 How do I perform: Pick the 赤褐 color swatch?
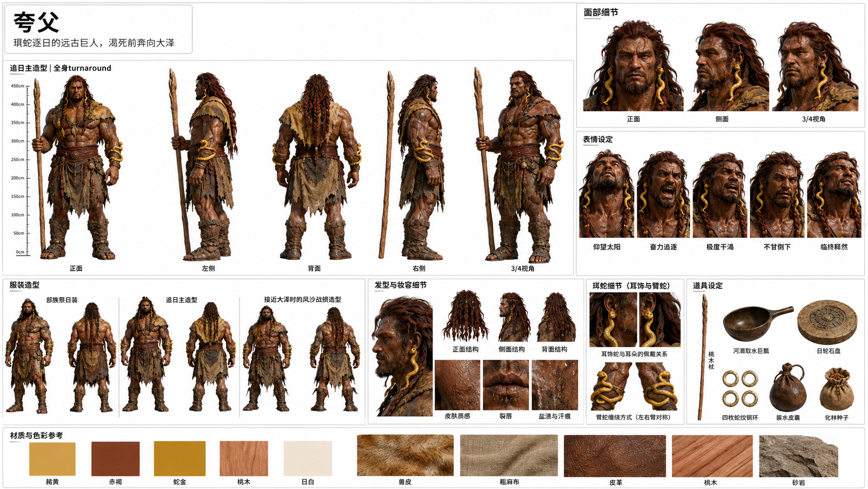pos(115,458)
